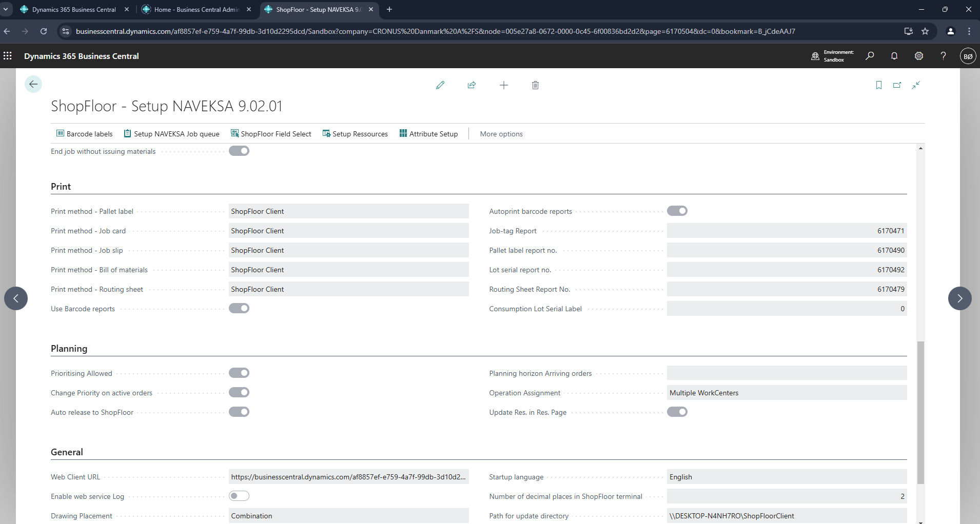Open the share icon menu
Image resolution: width=980 pixels, height=524 pixels.
click(472, 85)
